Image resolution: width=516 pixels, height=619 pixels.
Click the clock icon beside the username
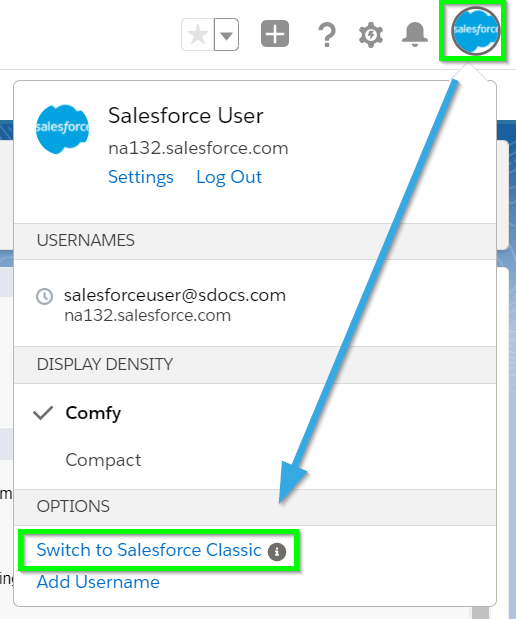pyautogui.click(x=45, y=296)
